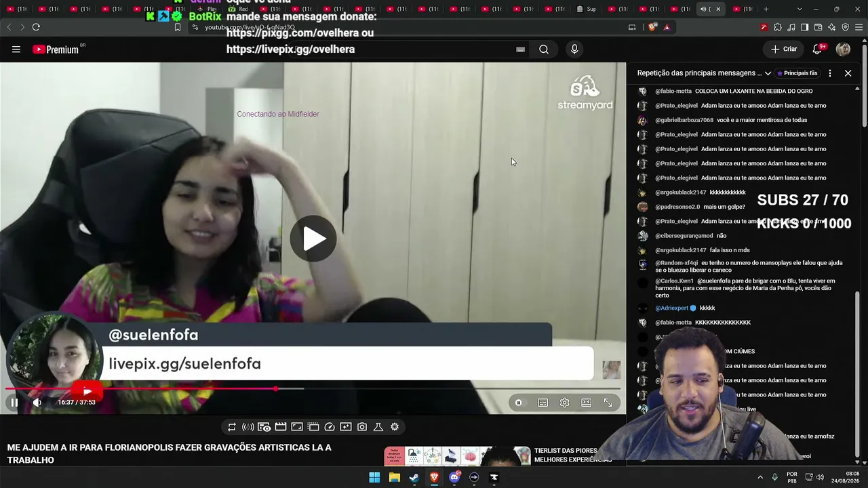Open Brave Shields lion icon
This screenshot has height=488, width=868.
point(652,27)
